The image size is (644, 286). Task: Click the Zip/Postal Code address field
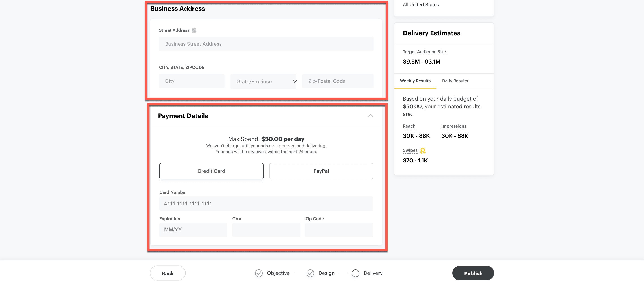(x=337, y=81)
